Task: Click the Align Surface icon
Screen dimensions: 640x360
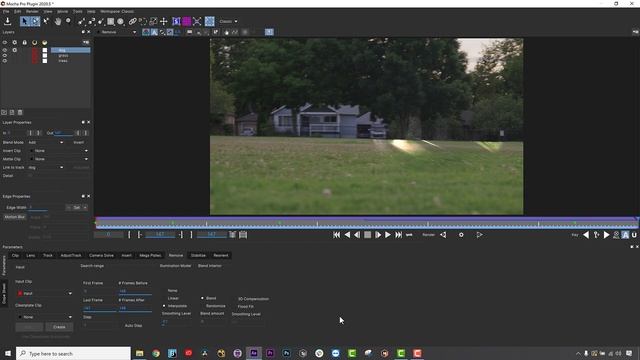Action: (x=197, y=21)
